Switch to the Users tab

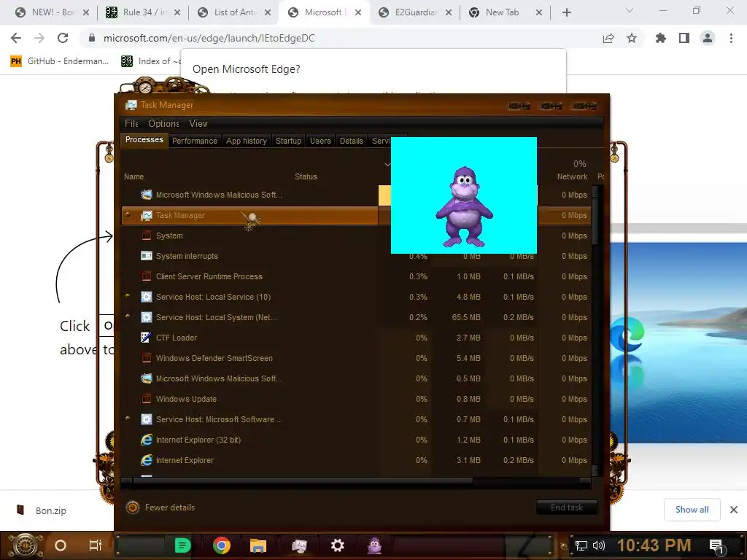tap(320, 141)
